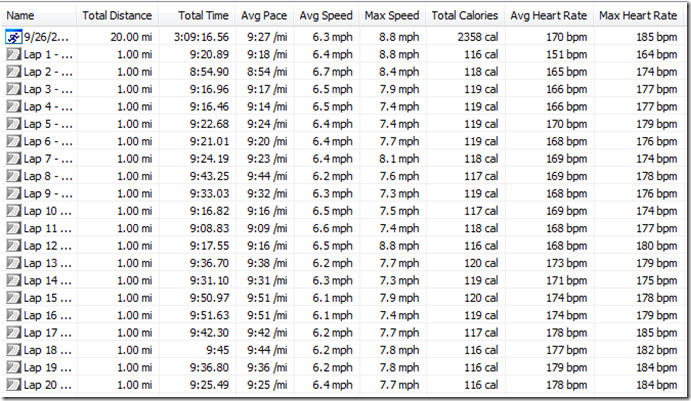This screenshot has height=401, width=691.
Task: Sort by Total Time column header
Action: [203, 17]
